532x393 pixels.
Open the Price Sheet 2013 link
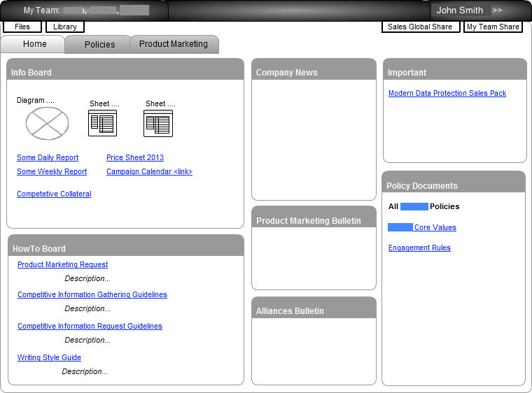(135, 158)
